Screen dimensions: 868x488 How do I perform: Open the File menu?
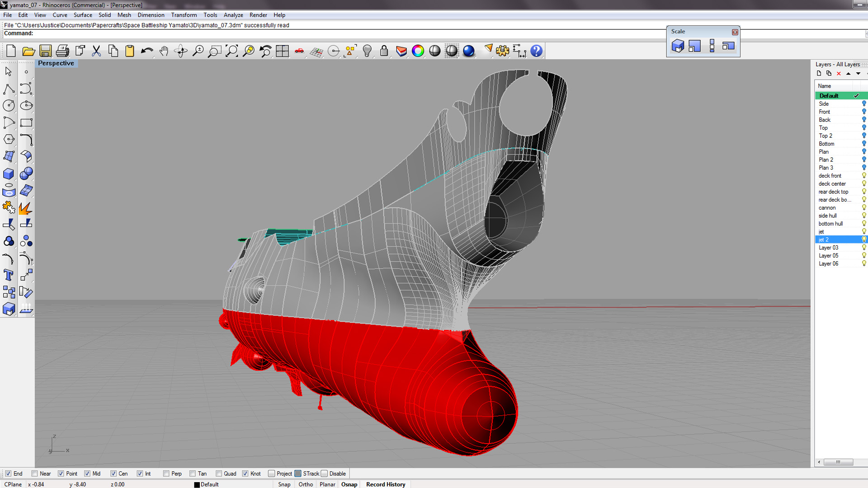8,15
